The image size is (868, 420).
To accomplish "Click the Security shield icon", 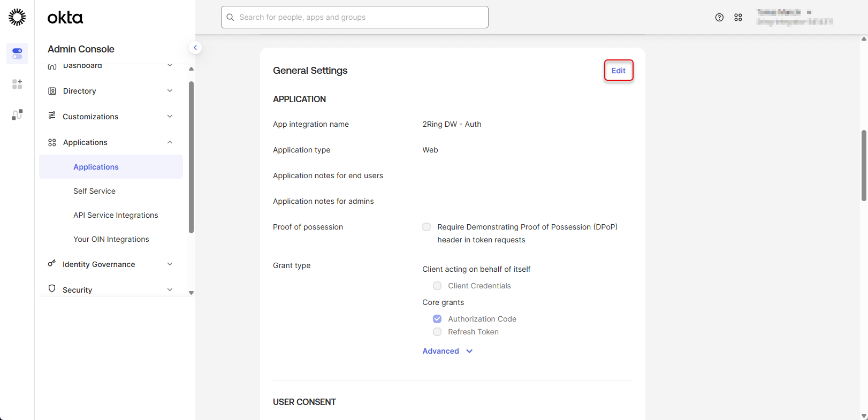I will point(52,289).
